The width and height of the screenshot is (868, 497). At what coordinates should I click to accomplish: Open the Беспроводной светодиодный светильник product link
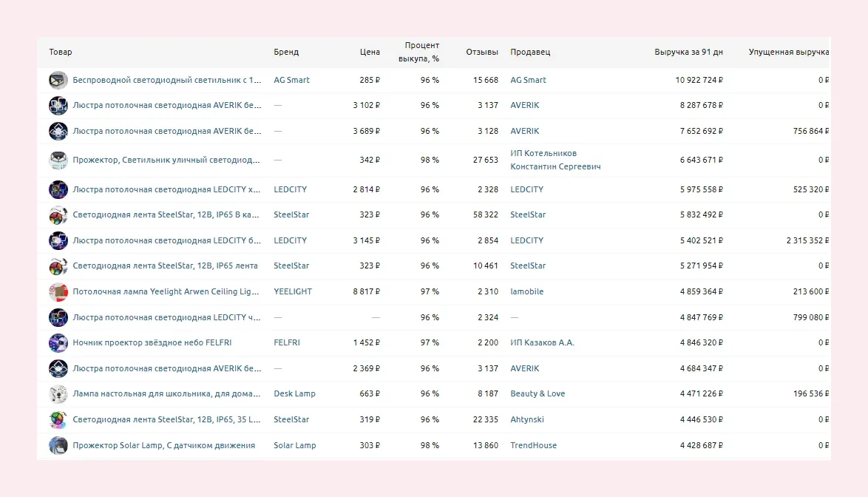point(166,80)
